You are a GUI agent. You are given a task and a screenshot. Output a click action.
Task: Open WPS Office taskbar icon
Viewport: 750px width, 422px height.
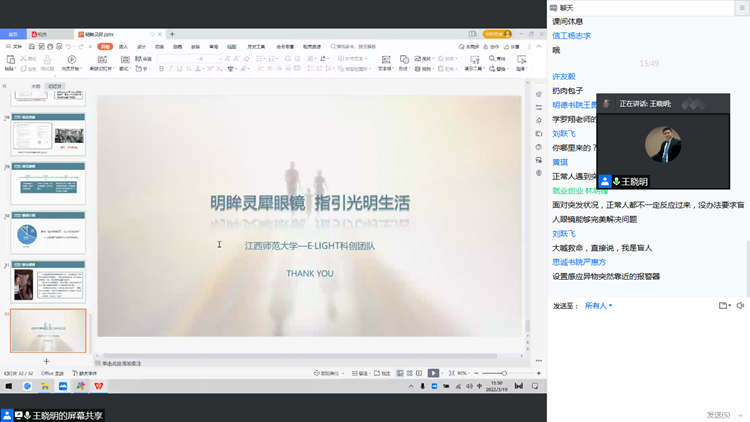[x=99, y=386]
